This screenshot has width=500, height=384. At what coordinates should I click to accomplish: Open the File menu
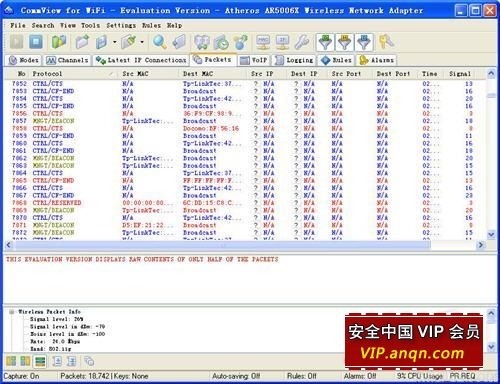tap(18, 25)
